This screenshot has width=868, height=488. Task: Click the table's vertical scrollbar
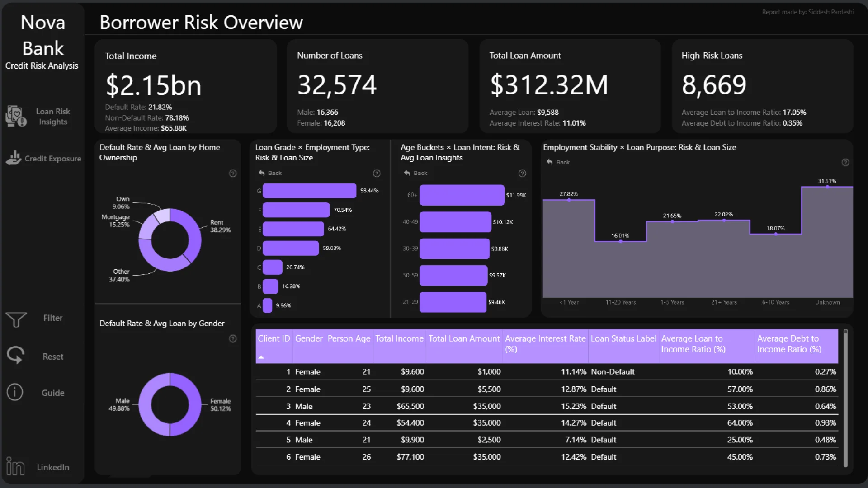point(845,398)
